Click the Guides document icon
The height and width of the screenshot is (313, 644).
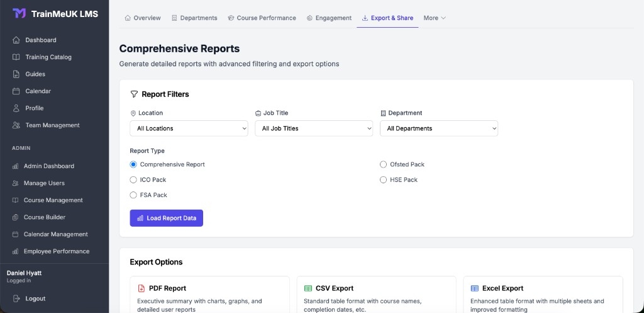tap(16, 74)
